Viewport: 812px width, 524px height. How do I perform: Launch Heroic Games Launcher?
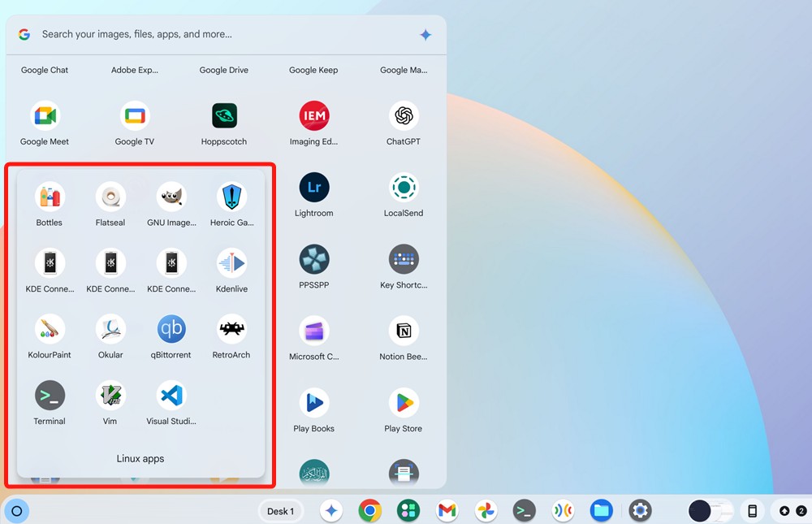[x=231, y=197]
